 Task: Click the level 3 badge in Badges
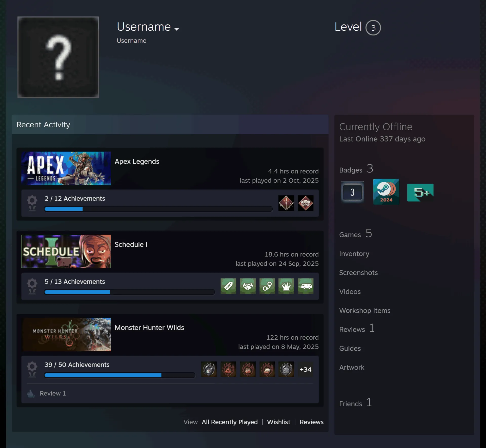[352, 192]
